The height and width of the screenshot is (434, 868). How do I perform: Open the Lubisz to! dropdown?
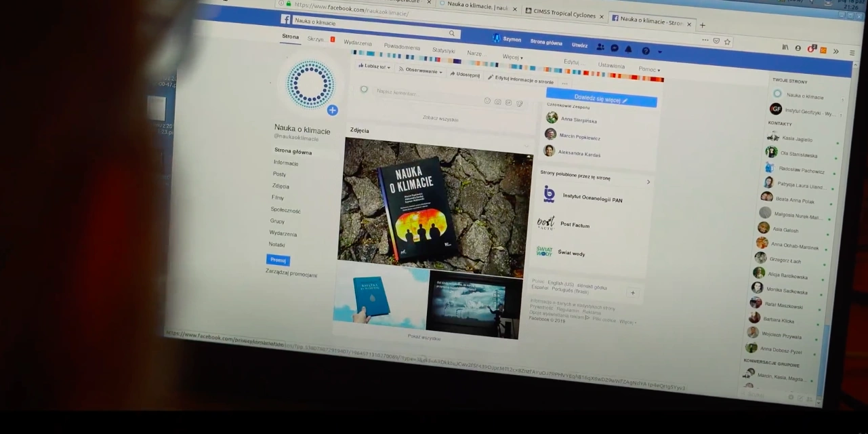375,66
